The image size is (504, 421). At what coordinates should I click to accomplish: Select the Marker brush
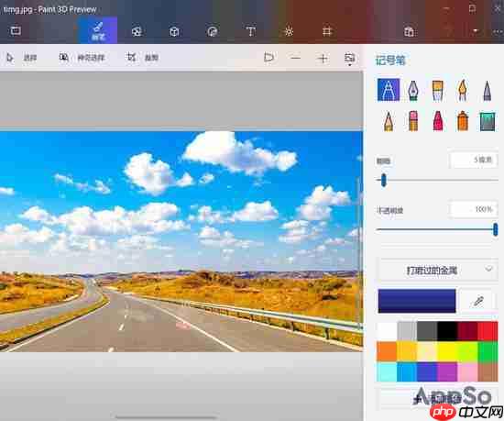tap(389, 90)
